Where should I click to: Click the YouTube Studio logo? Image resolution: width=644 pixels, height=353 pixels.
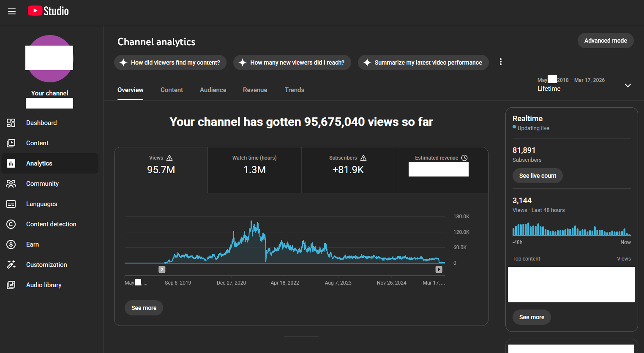(x=48, y=11)
